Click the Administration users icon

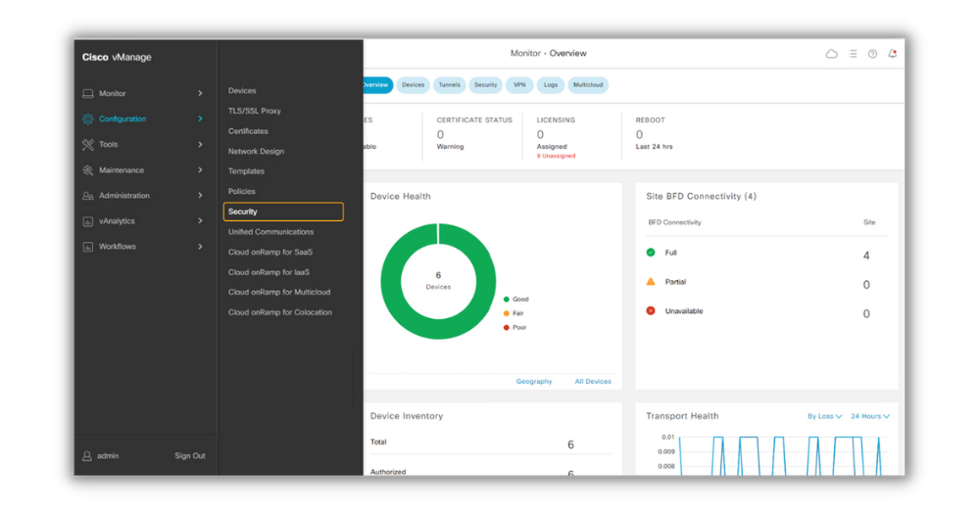tap(88, 196)
